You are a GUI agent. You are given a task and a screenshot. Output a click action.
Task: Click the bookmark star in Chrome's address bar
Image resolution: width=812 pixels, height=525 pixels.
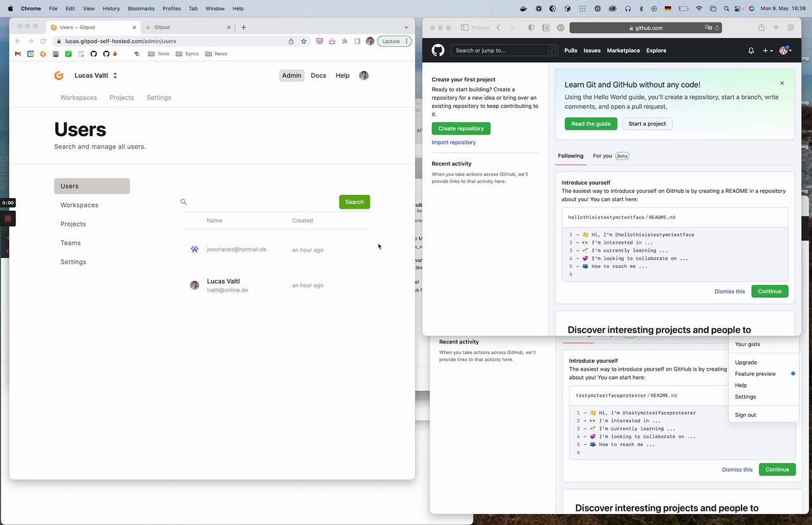[304, 41]
